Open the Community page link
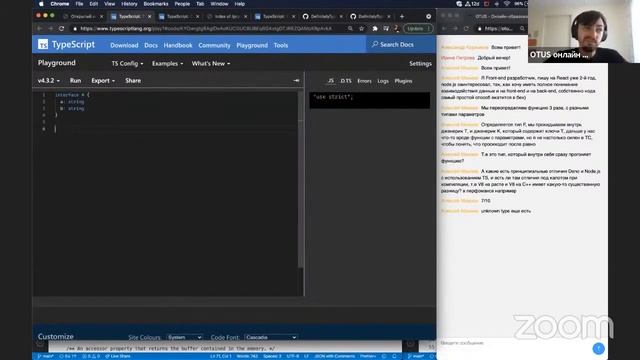This screenshot has height=360, width=640. (214, 45)
